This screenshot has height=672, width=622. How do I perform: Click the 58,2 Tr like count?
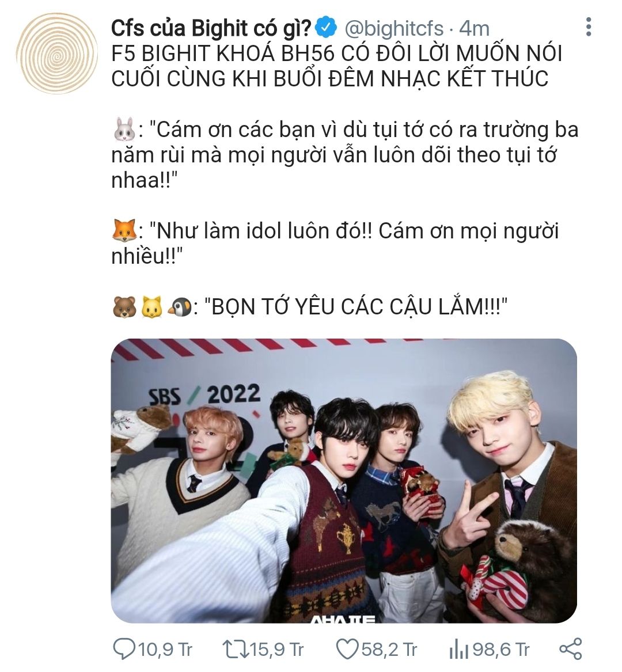tap(389, 650)
